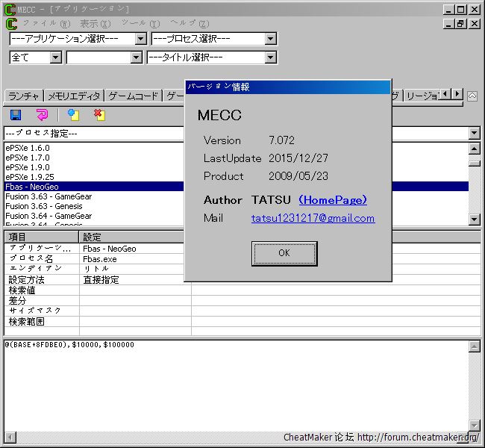Open the アプリケーション選択 dropdown
The image size is (485, 448).
pos(78,39)
